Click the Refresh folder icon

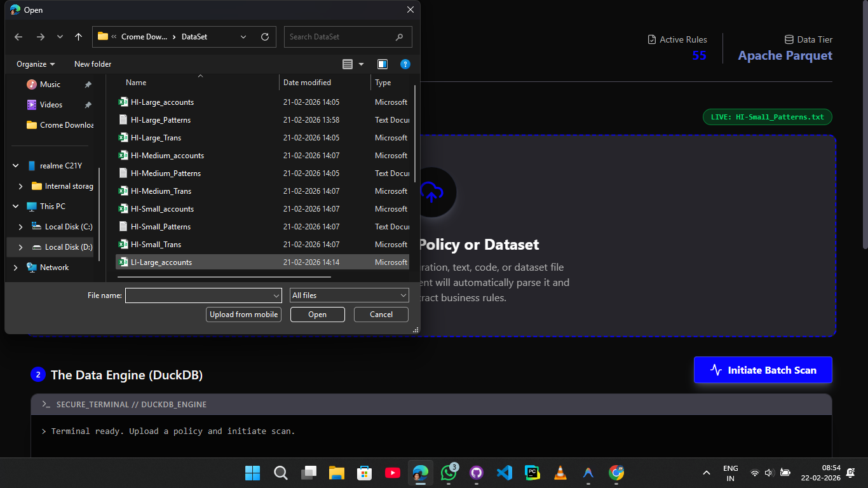point(265,37)
